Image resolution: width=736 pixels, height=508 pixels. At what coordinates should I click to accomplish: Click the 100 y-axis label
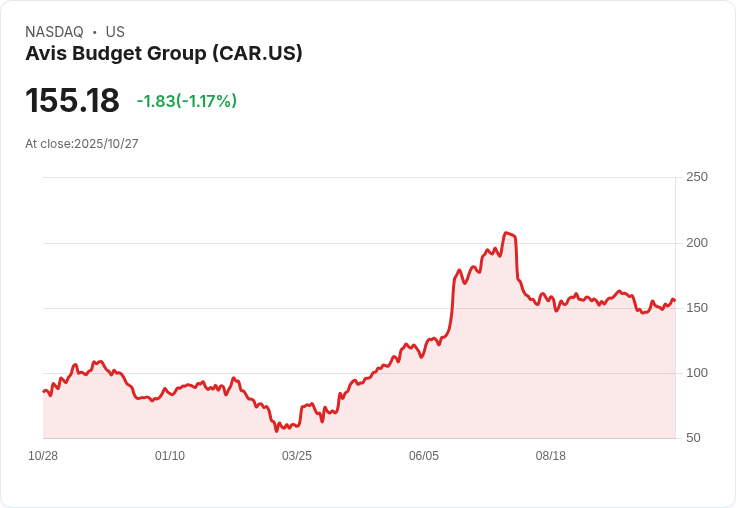[696, 373]
